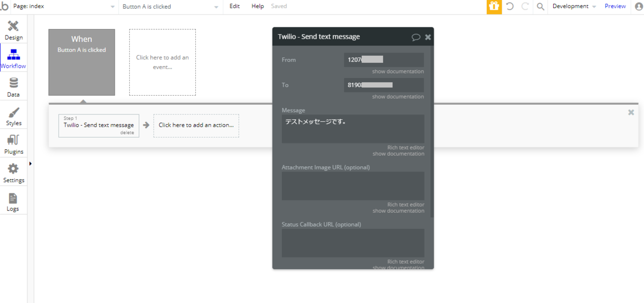Show documentation for the To field

[x=398, y=97]
